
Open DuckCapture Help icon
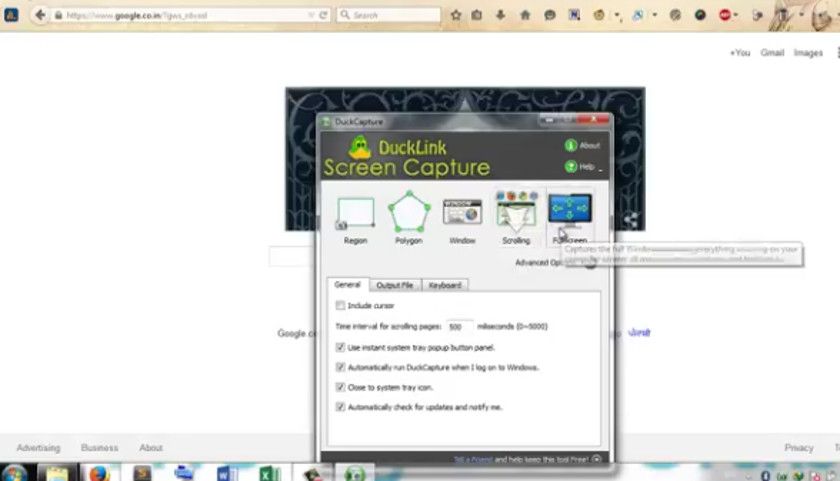pos(571,167)
